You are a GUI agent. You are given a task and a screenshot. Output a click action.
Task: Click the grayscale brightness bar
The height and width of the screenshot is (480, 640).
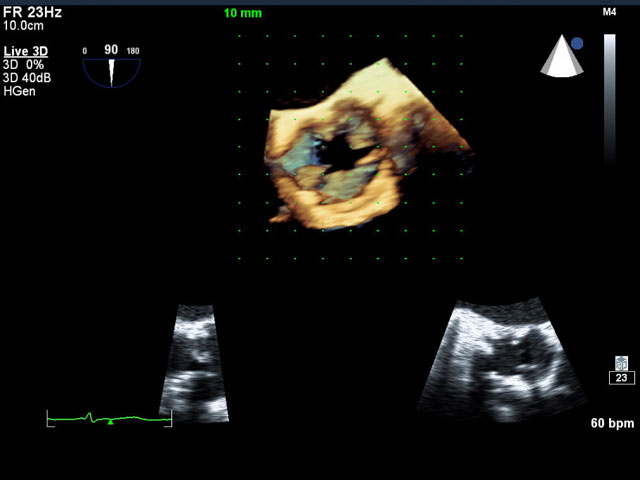(610, 98)
